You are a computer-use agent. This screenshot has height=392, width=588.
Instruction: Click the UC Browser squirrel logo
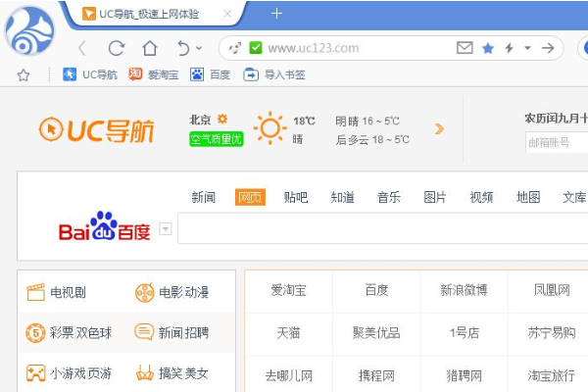[x=29, y=30]
